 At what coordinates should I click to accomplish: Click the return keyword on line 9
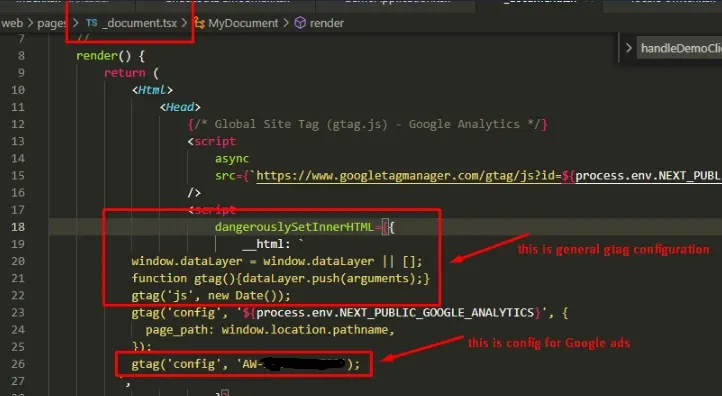point(124,73)
